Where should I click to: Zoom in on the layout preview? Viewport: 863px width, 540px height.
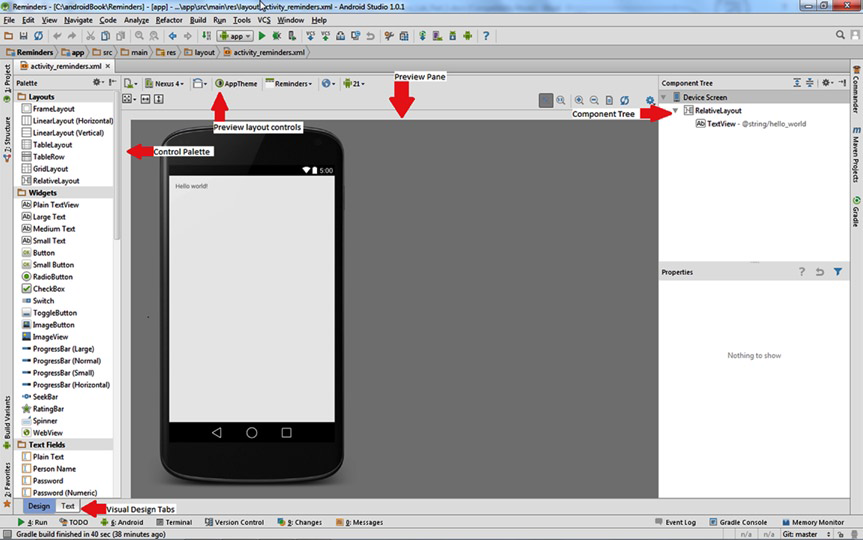(579, 100)
